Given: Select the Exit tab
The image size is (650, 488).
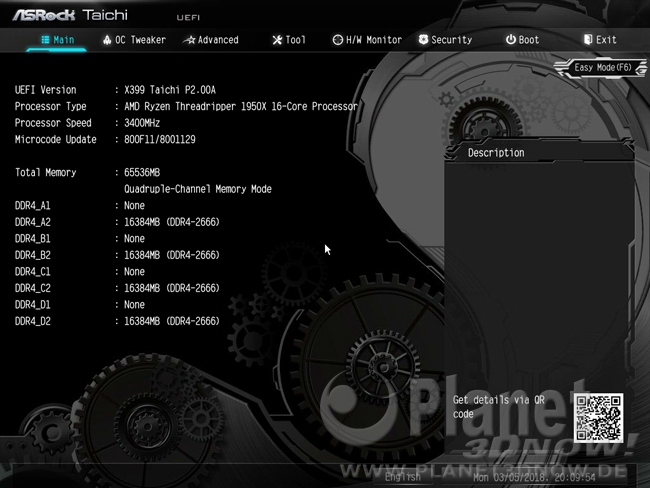Looking at the screenshot, I should (600, 40).
